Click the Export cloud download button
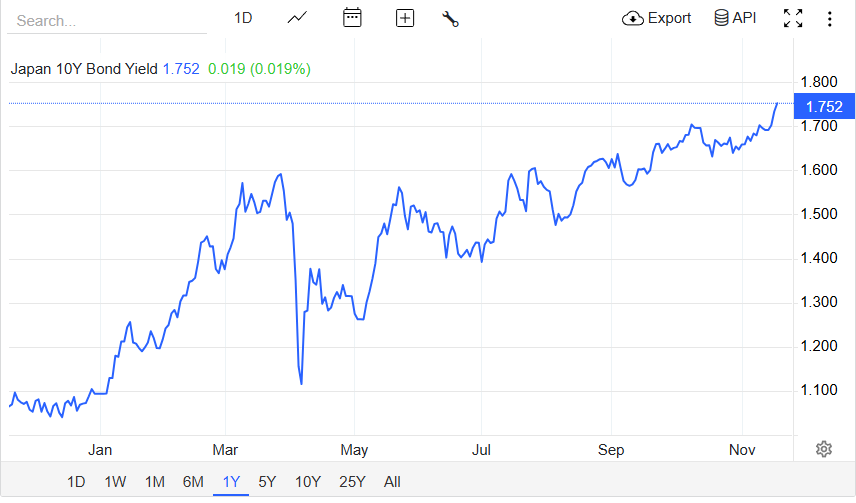Screen dimensions: 856x503 click(657, 18)
